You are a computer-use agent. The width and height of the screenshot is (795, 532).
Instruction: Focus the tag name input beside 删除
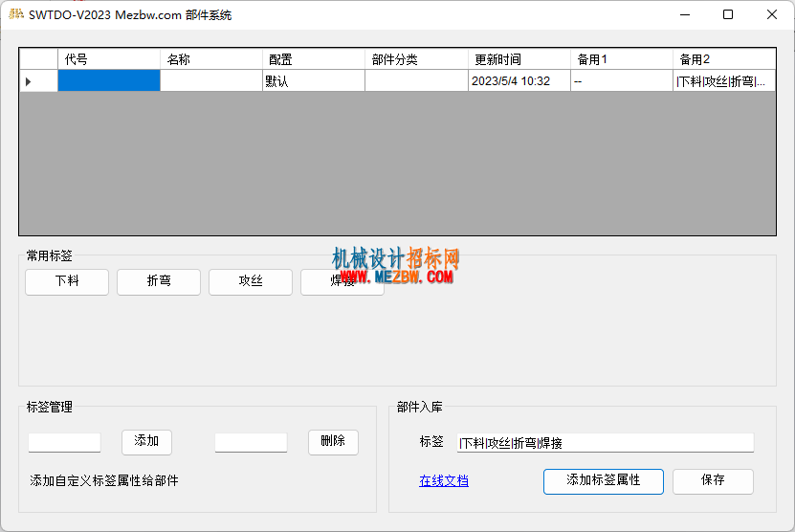click(251, 443)
